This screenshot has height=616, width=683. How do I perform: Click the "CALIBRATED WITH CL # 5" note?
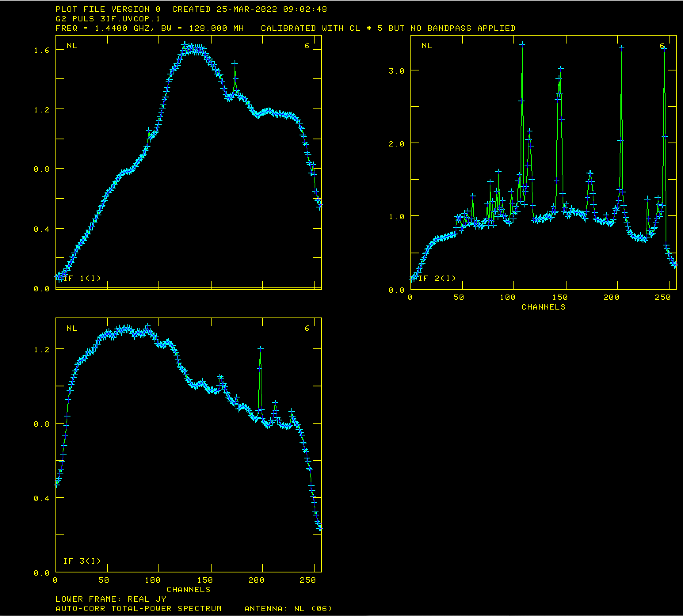[x=322, y=28]
